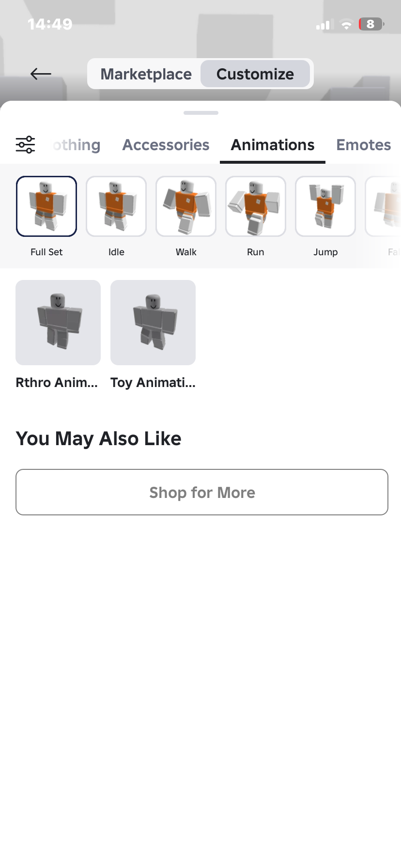This screenshot has width=401, height=868.
Task: Open the filter sliders icon
Action: [x=25, y=145]
